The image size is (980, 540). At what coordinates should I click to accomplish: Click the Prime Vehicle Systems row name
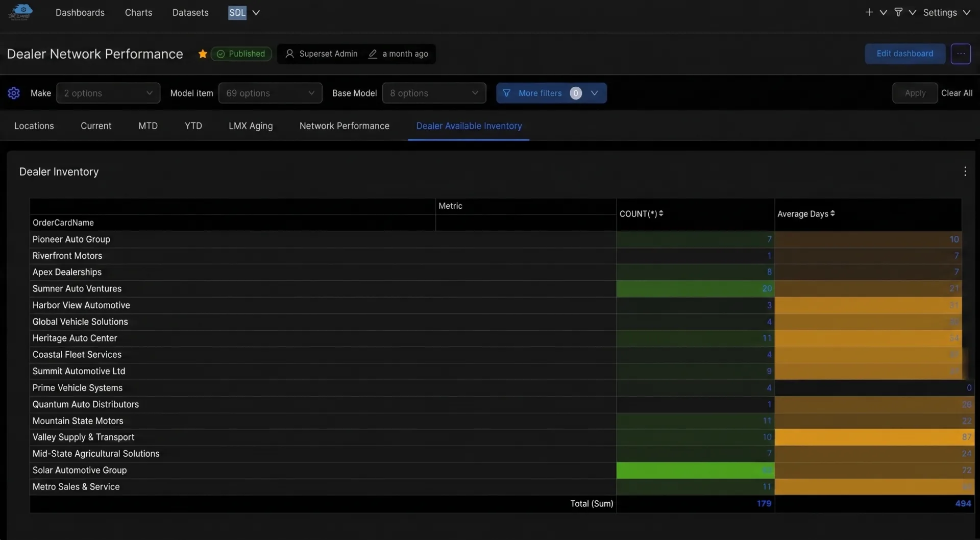click(78, 388)
